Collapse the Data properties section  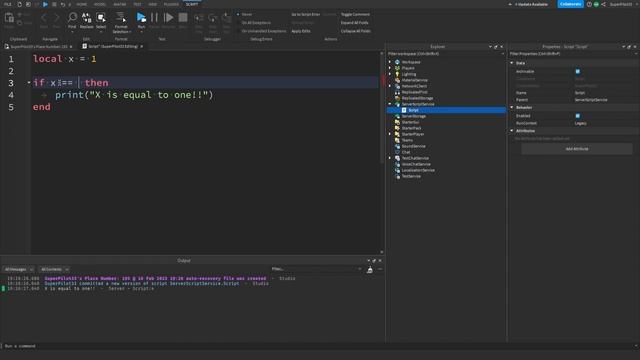(x=512, y=63)
